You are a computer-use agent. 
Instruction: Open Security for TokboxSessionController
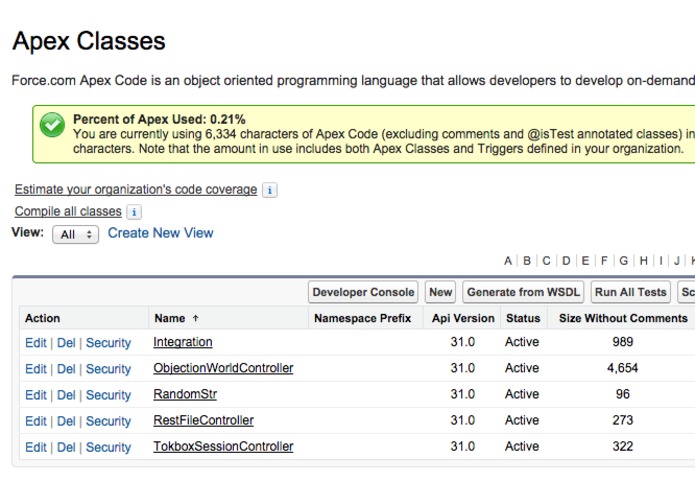[x=108, y=447]
